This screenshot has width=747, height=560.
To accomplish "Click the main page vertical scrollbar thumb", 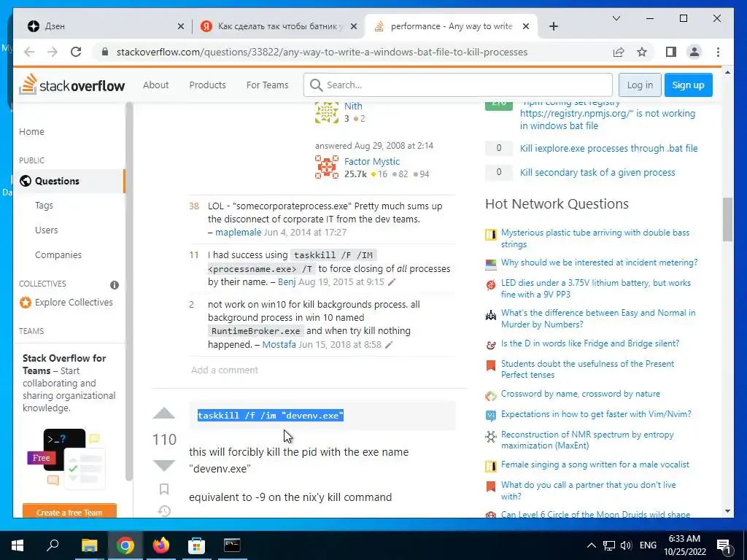I will click(x=727, y=219).
